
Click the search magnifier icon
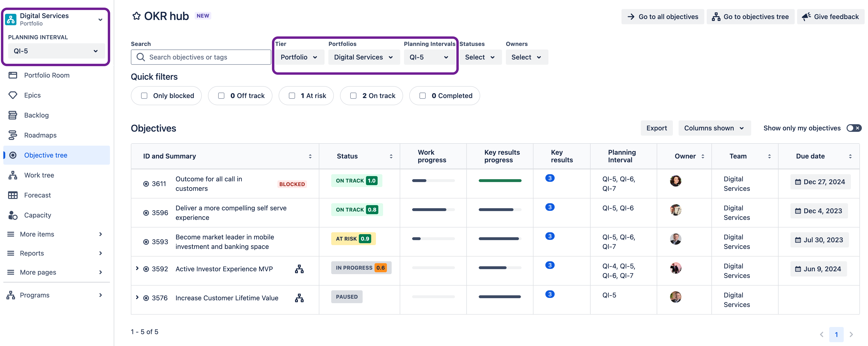point(141,57)
